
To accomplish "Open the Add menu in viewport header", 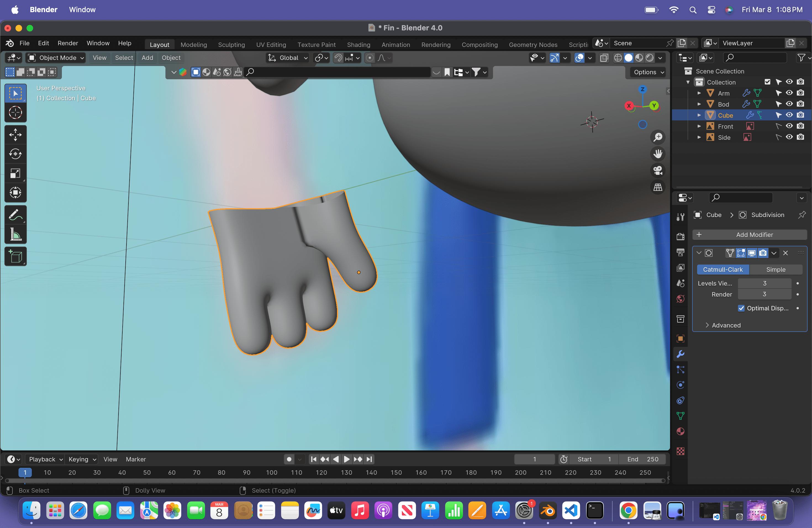I will (x=147, y=58).
